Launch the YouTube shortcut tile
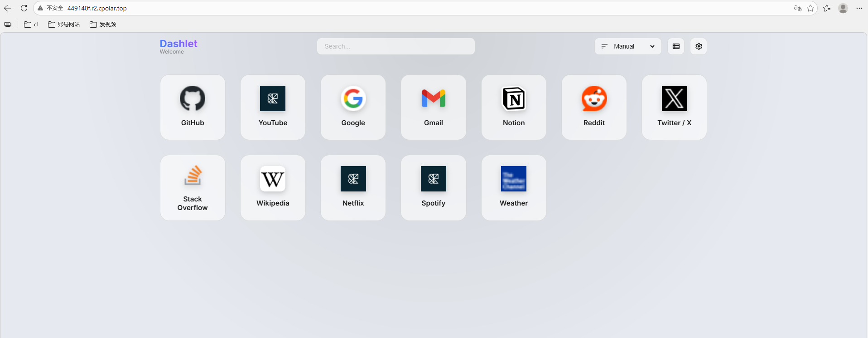Viewport: 868px width, 338px height. coord(273,107)
